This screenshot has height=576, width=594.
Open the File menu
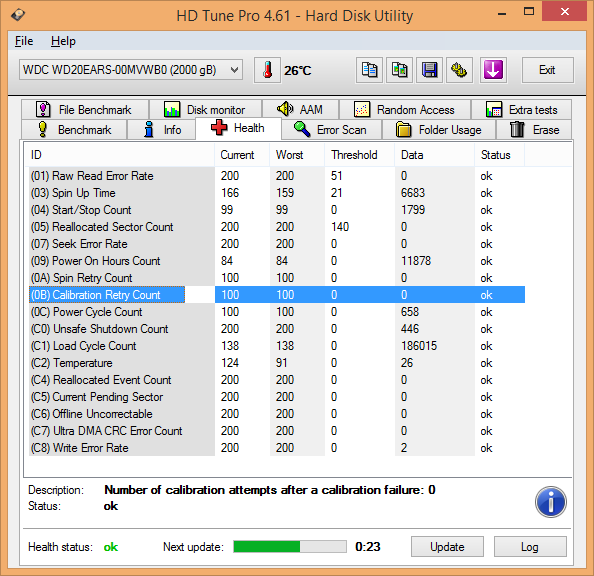(x=24, y=41)
